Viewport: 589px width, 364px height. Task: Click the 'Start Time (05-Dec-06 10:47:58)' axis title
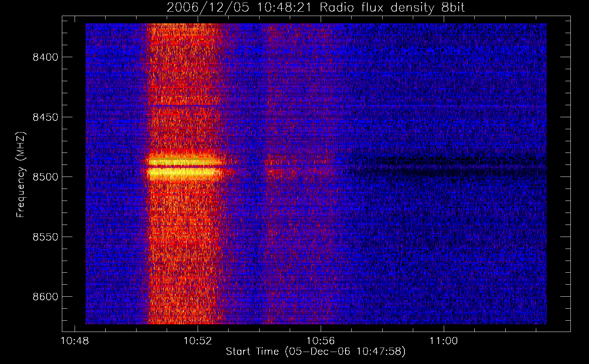[316, 352]
